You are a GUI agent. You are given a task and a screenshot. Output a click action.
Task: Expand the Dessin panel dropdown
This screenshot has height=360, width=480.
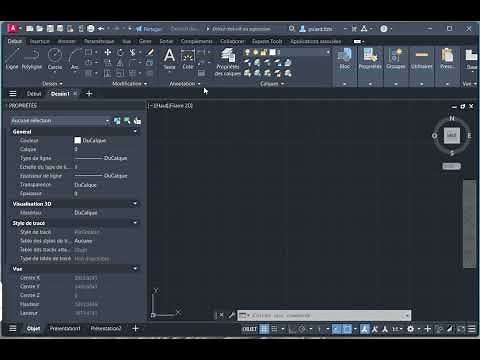53,84
